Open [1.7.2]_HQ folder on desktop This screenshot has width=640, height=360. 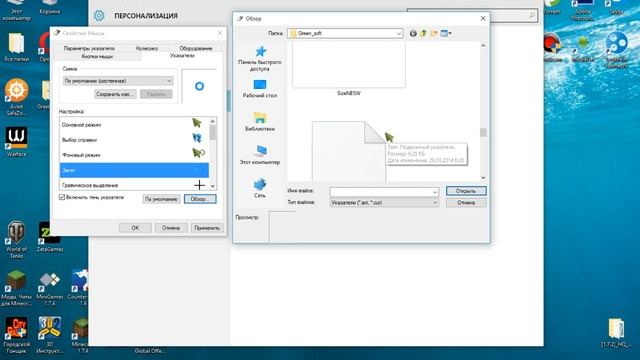tap(616, 333)
